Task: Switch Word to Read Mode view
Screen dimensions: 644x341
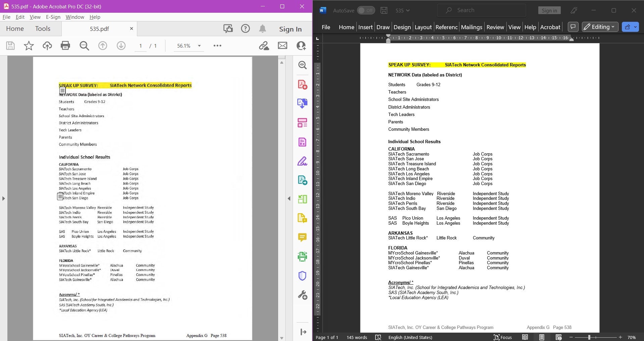Action: click(525, 337)
